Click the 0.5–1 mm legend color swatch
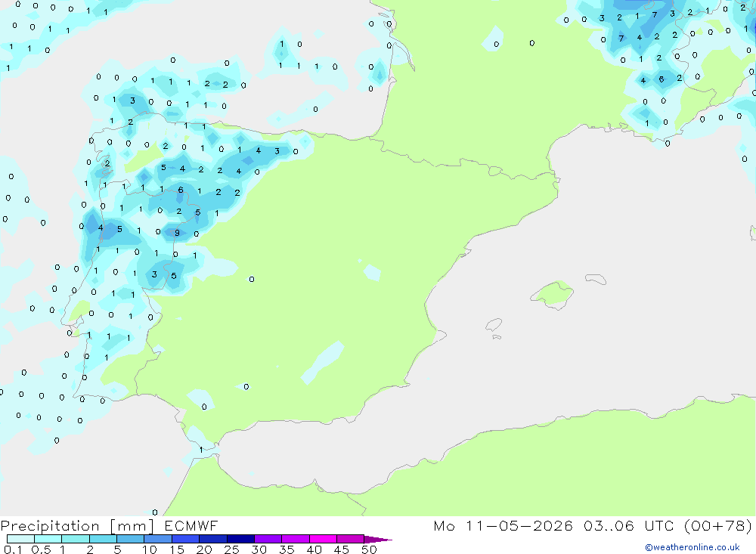The height and width of the screenshot is (554, 756). (x=48, y=539)
